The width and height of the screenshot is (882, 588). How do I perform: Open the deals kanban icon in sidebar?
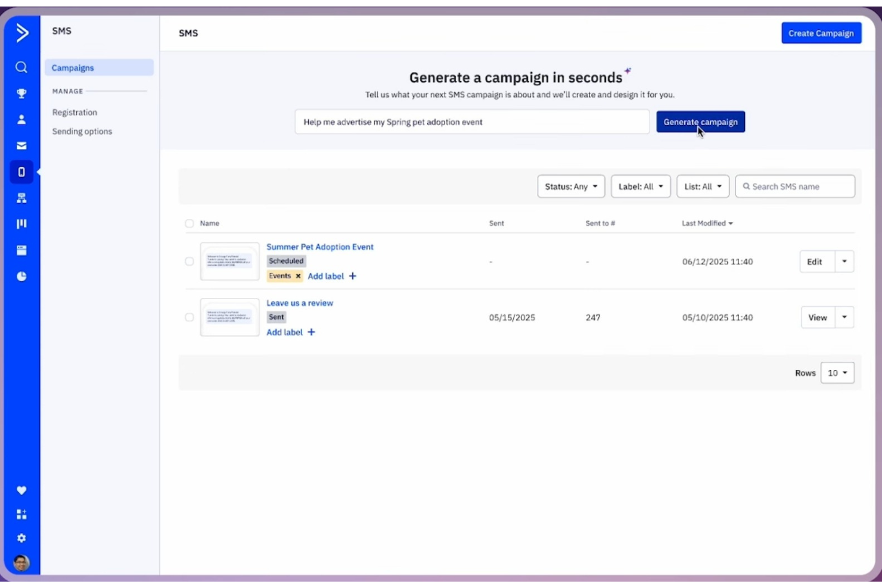pyautogui.click(x=21, y=223)
